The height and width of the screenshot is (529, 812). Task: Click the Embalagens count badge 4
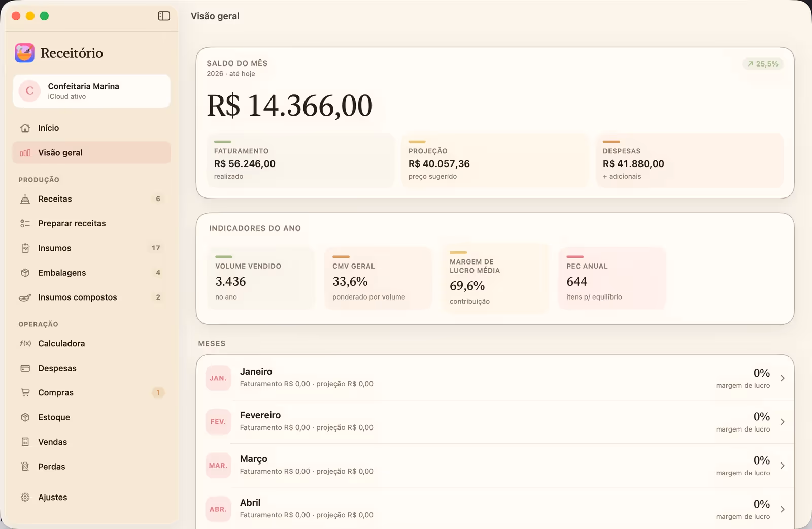pyautogui.click(x=158, y=273)
